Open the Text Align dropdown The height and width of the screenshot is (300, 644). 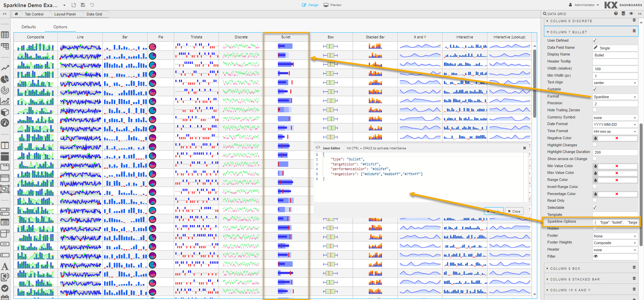tap(615, 83)
